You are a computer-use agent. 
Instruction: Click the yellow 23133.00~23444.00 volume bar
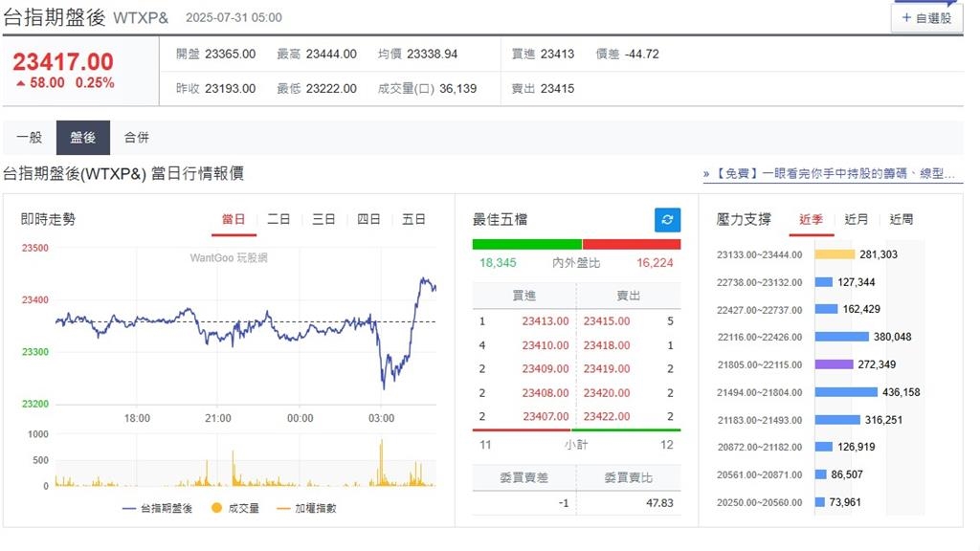[835, 254]
